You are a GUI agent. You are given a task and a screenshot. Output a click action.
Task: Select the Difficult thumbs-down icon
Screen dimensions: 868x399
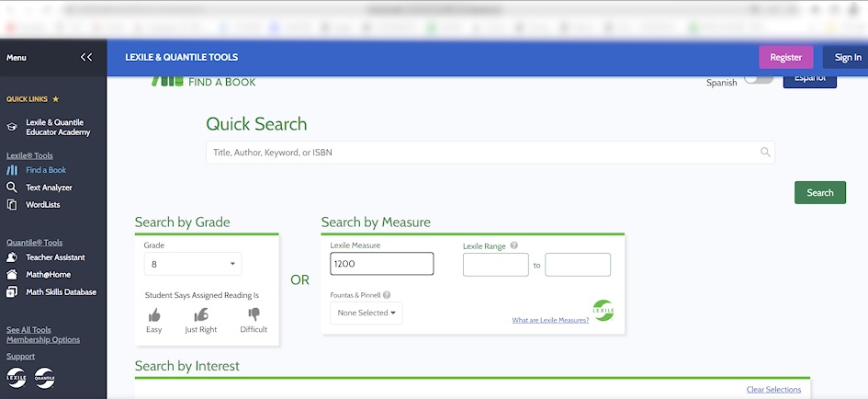pyautogui.click(x=254, y=314)
